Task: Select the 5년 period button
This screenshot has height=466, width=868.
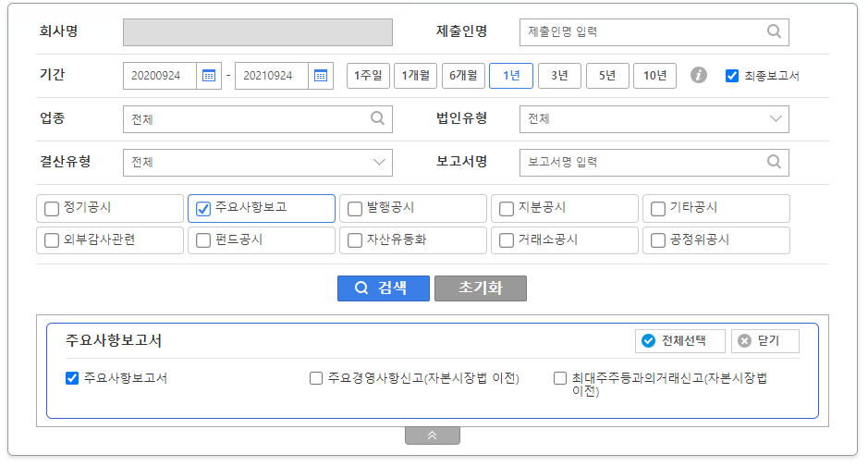Action: tap(607, 76)
